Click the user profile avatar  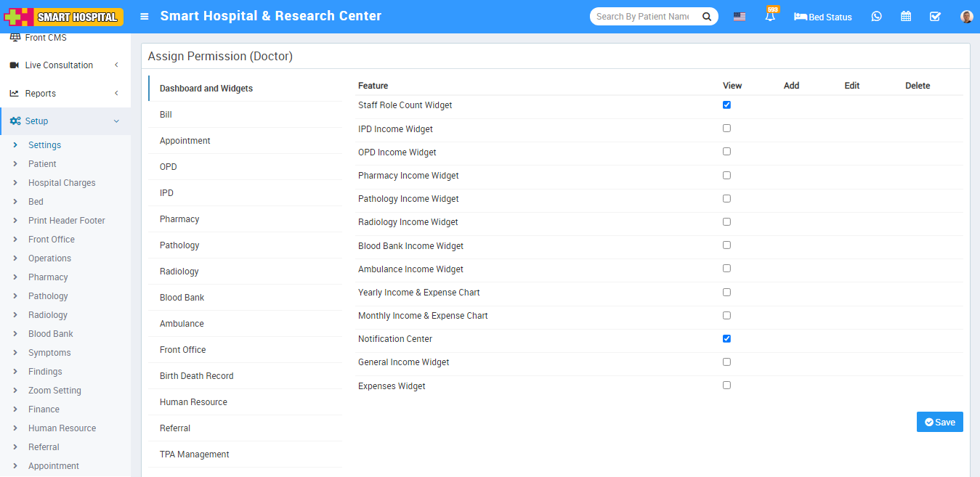[x=966, y=16]
